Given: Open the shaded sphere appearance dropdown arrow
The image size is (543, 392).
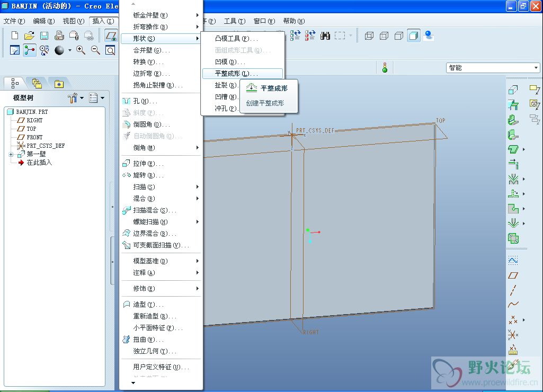Looking at the screenshot, I should (69, 50).
